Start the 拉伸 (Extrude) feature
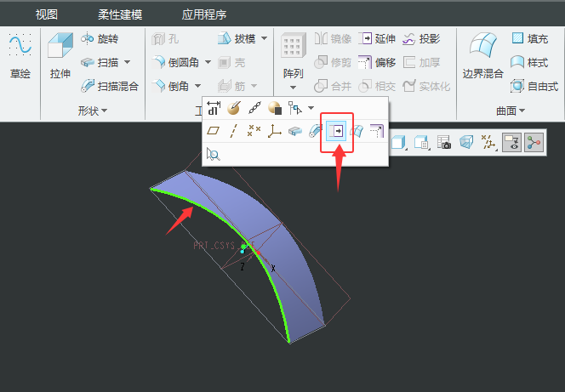The height and width of the screenshot is (392, 565). click(60, 56)
